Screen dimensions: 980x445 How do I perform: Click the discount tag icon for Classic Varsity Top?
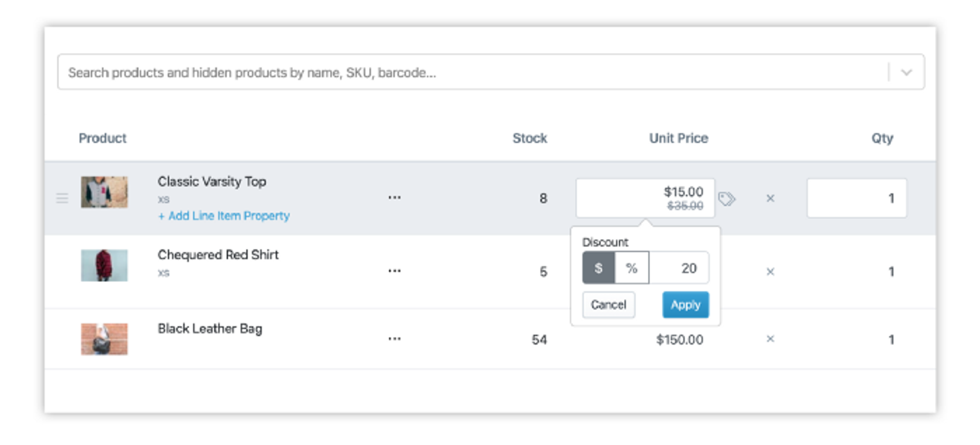tap(727, 199)
